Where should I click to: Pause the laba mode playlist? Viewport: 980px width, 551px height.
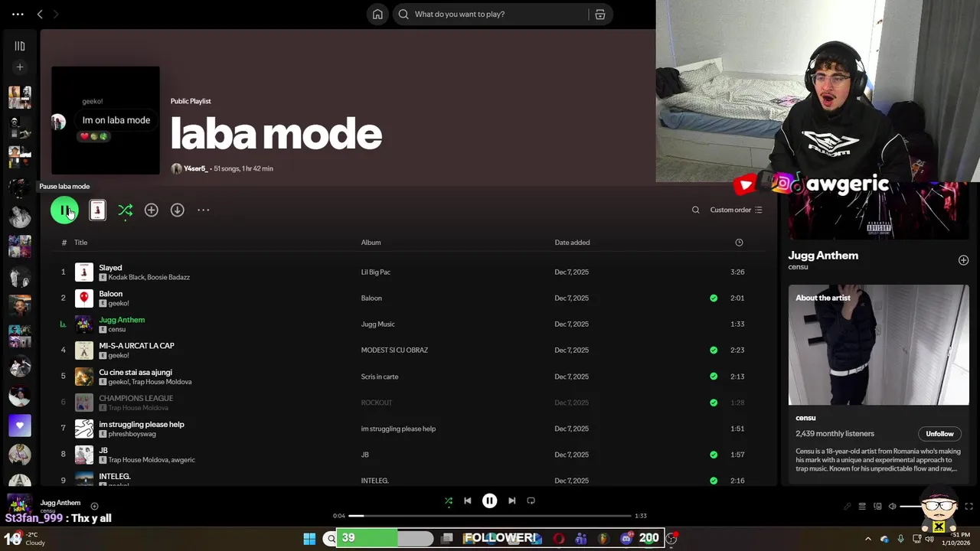(64, 210)
